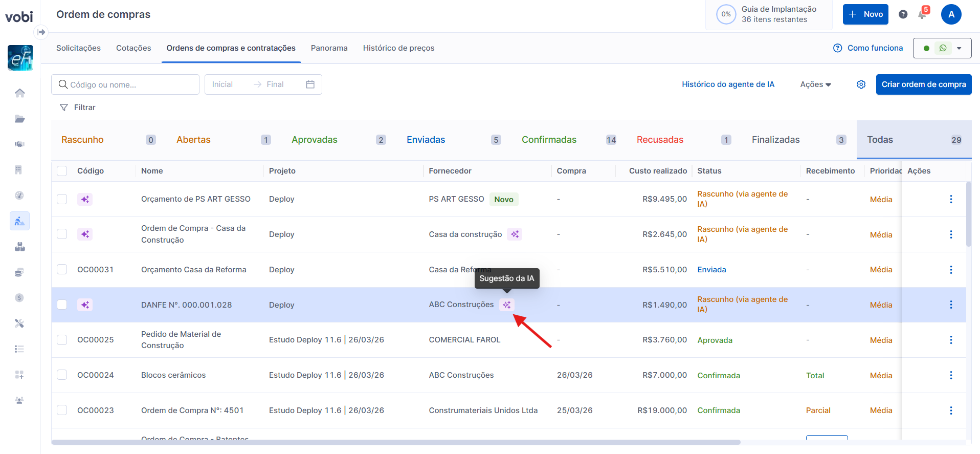Open the notifications bell
980x454 pixels.
pos(922,14)
